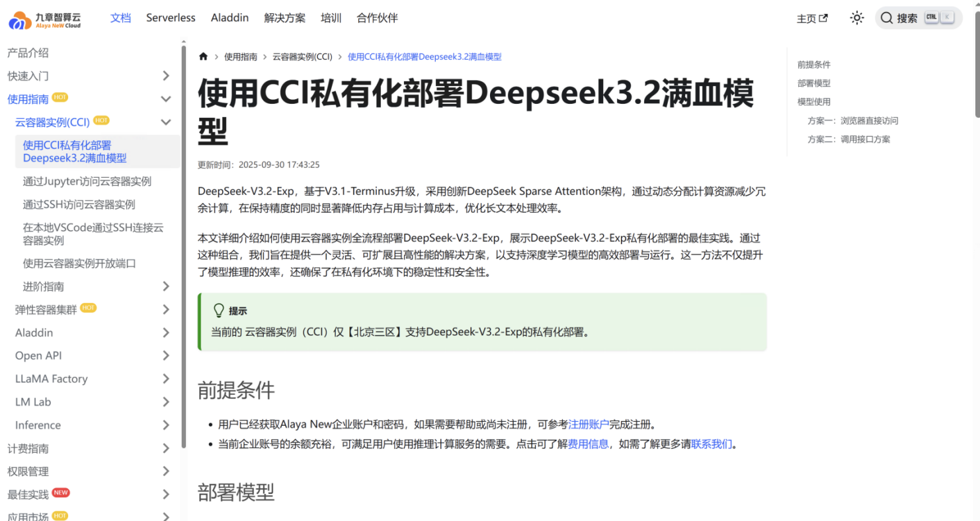Collapse the 云容器实例(CCI) chevron

click(166, 122)
